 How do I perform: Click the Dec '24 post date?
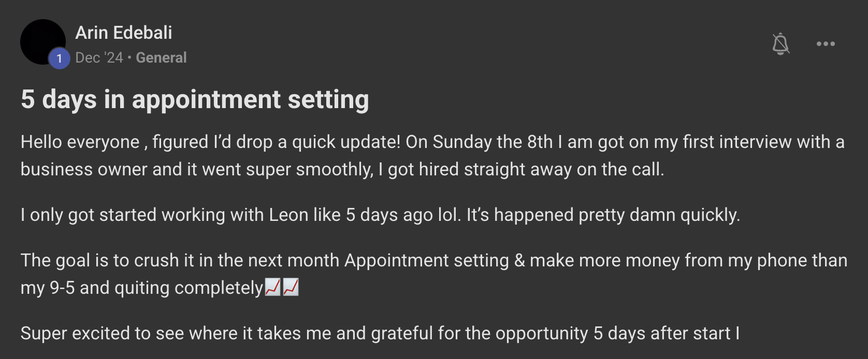(99, 57)
